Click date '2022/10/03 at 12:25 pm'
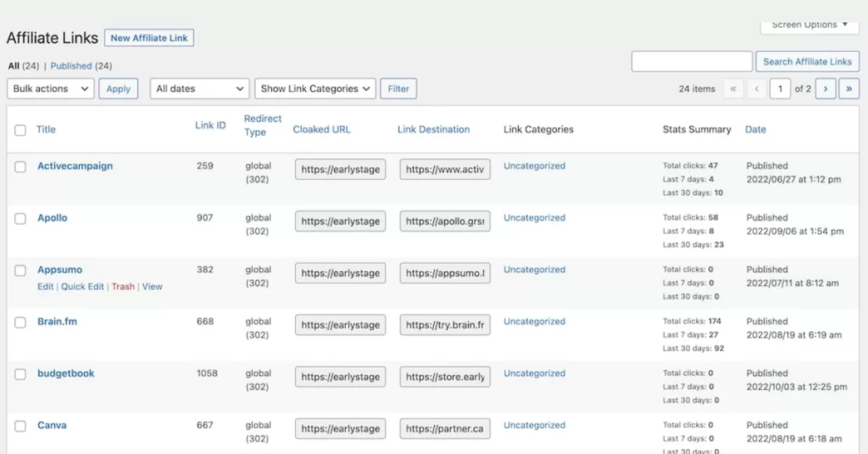 pyautogui.click(x=796, y=387)
